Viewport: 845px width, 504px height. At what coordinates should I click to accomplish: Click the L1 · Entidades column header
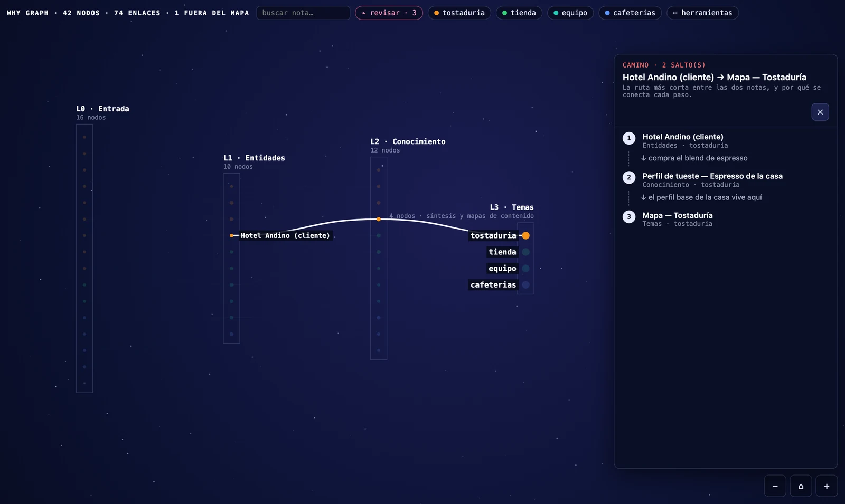pos(254,158)
